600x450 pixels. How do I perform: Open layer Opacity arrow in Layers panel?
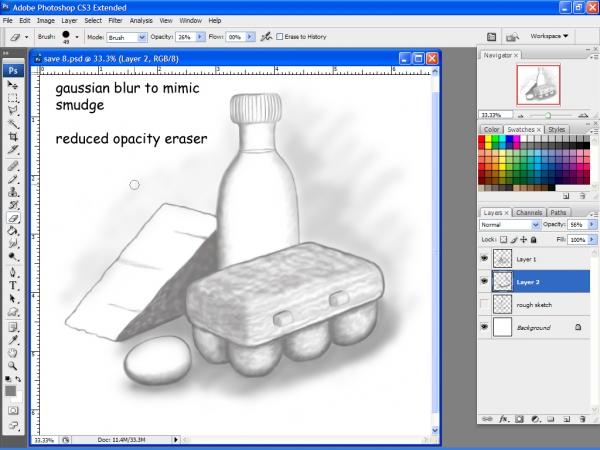592,225
